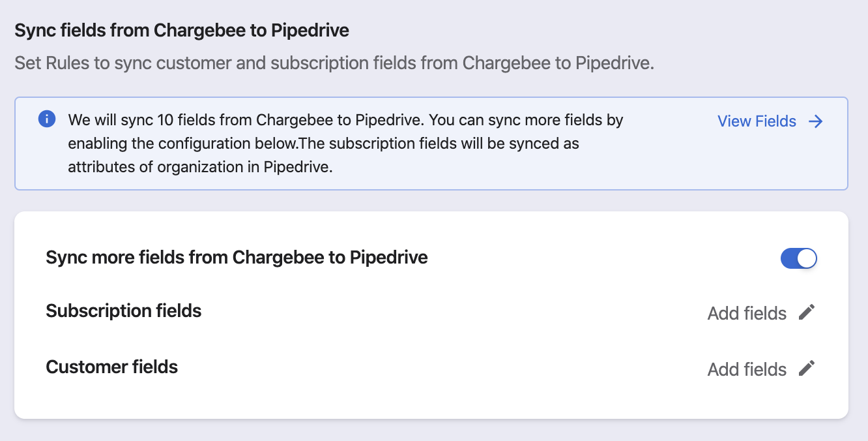868x441 pixels.
Task: Click the blue info icon in the banner
Action: coord(47,119)
